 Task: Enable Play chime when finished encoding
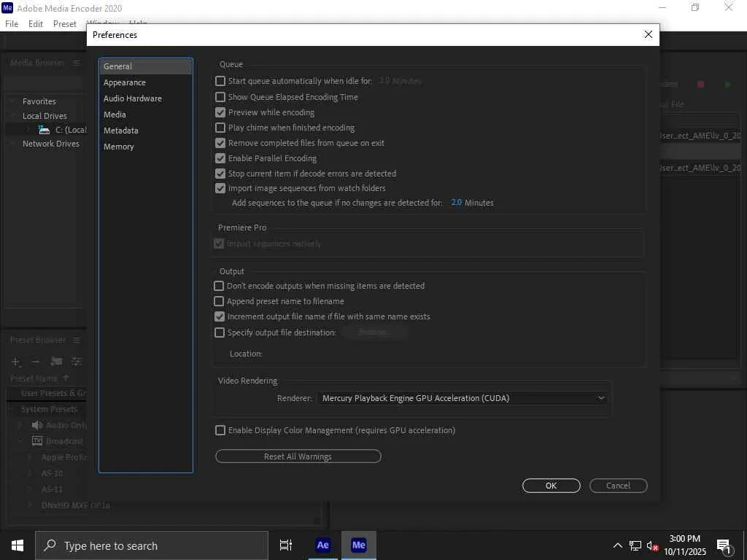pos(220,128)
